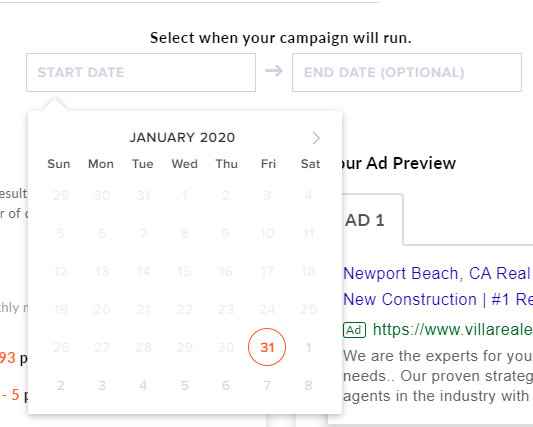Choose January 30 in the calendar

(x=226, y=347)
